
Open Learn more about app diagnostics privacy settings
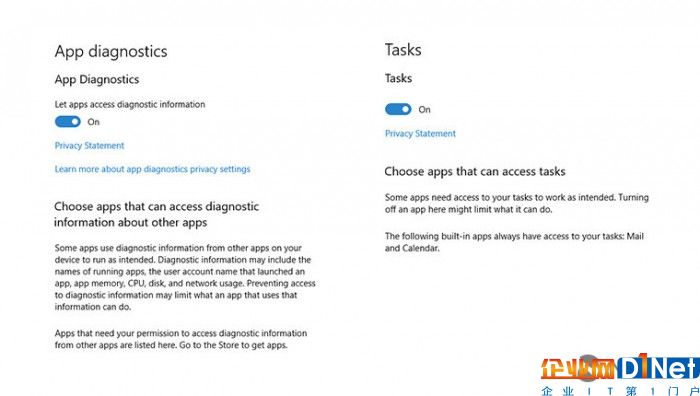[152, 169]
